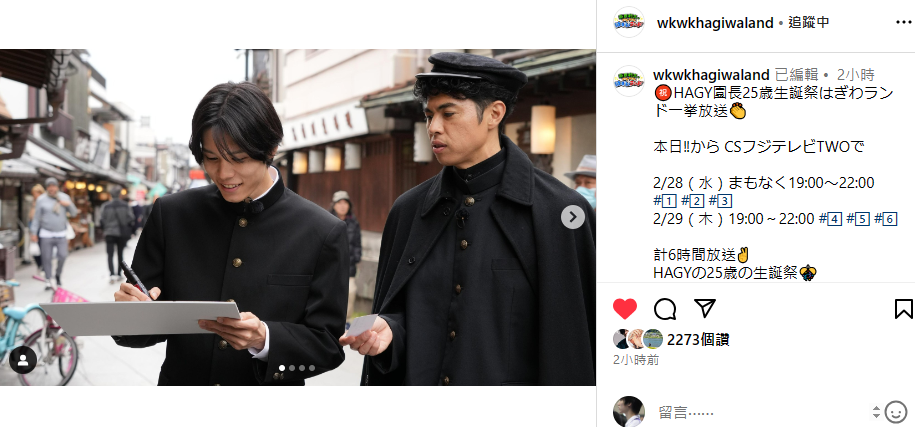
Task: Select the last carousel dot indicator
Action: coord(312,368)
